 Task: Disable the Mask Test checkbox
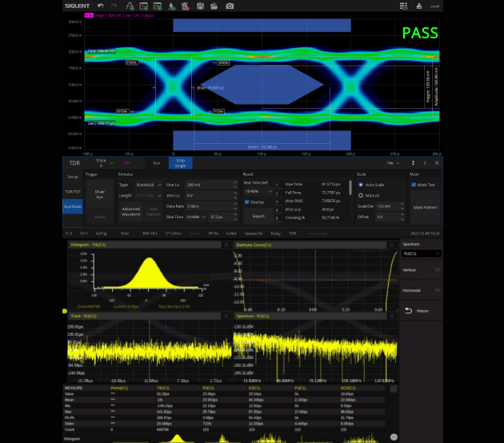[x=414, y=184]
